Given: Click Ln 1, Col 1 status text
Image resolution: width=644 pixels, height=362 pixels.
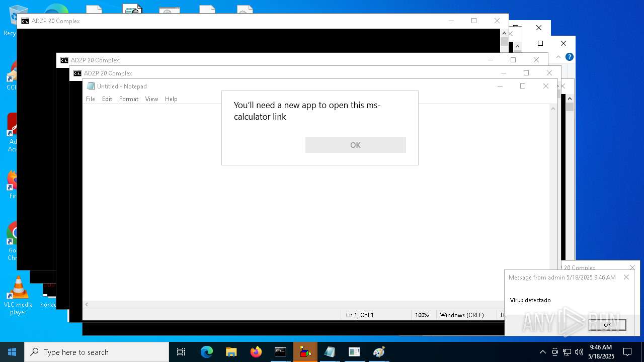Looking at the screenshot, I should (x=360, y=315).
